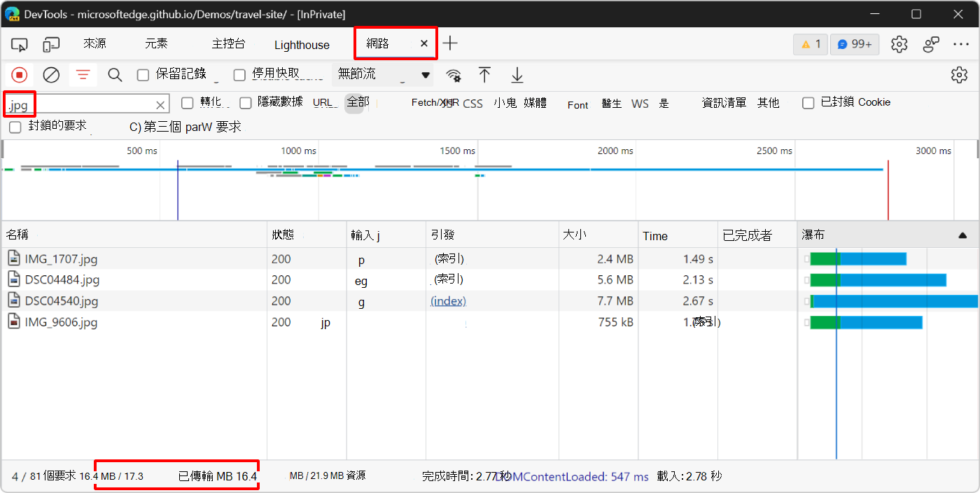This screenshot has width=980, height=493.
Task: Select the DSC04540.jpg request name
Action: [x=62, y=301]
